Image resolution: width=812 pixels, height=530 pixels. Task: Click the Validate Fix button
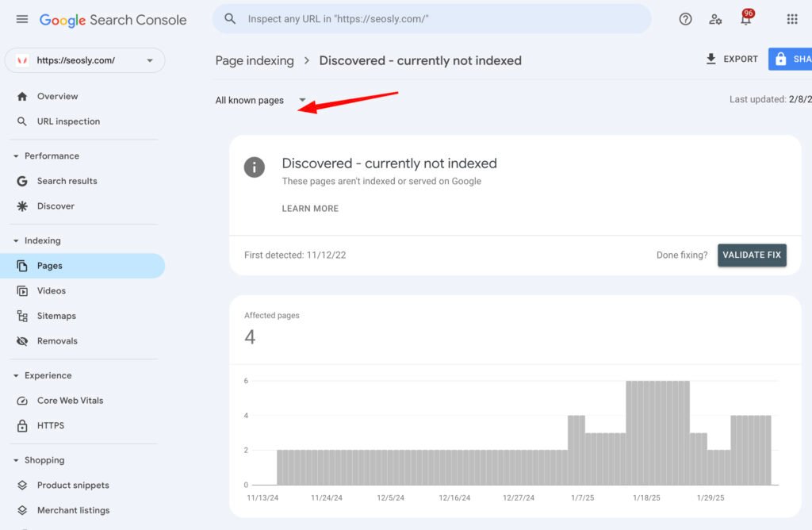coord(751,255)
